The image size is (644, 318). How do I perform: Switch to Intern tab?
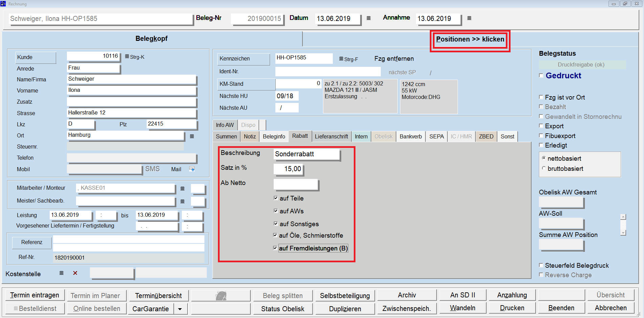(x=361, y=136)
